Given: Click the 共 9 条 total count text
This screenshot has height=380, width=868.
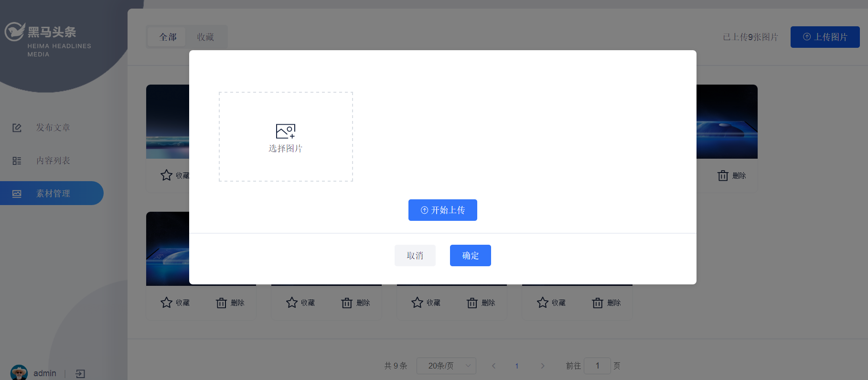Looking at the screenshot, I should point(396,366).
